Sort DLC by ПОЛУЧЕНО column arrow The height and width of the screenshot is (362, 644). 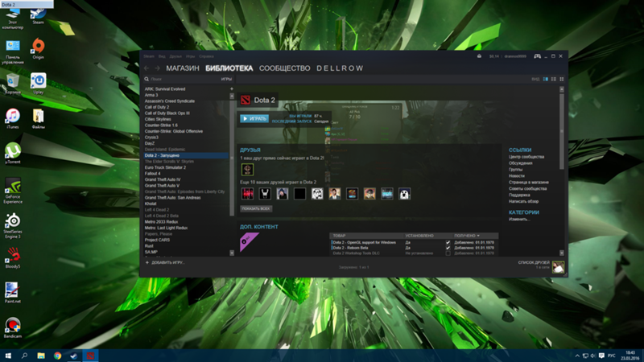pyautogui.click(x=478, y=236)
